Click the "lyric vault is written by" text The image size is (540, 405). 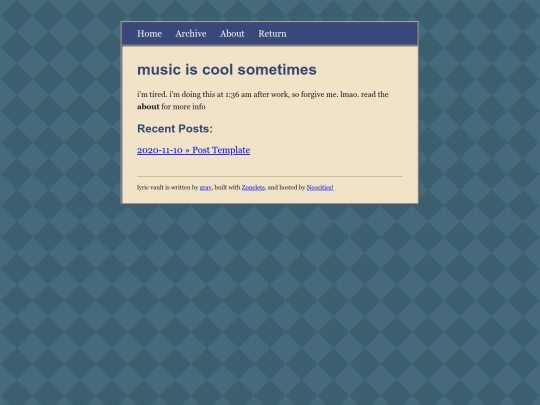(x=168, y=187)
